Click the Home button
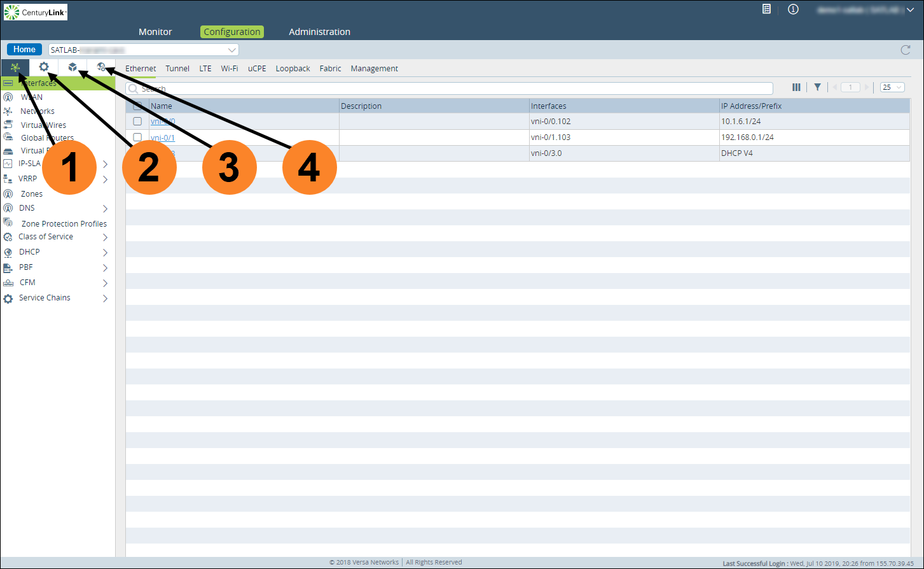 tap(24, 49)
